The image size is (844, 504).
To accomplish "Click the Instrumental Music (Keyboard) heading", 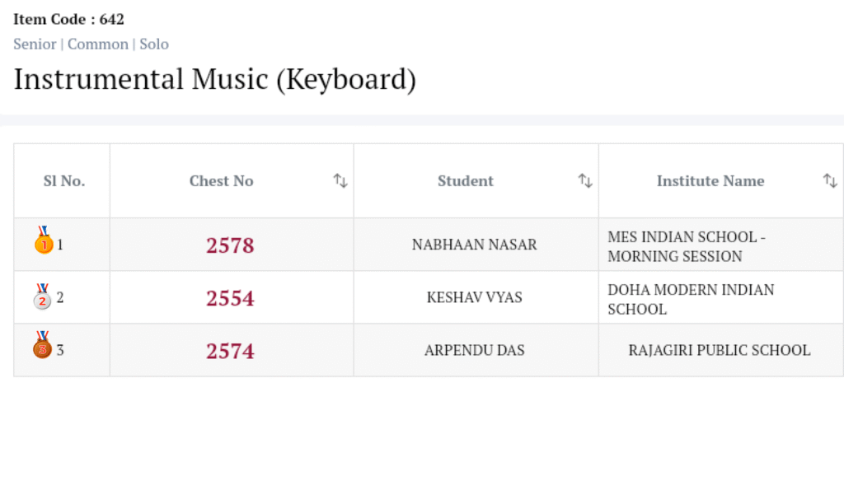I will pyautogui.click(x=214, y=80).
